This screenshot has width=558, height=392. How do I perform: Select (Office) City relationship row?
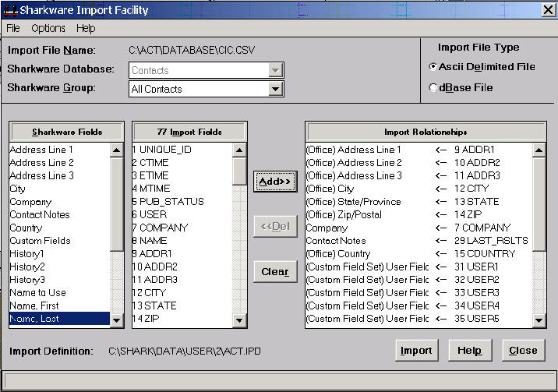coord(418,189)
